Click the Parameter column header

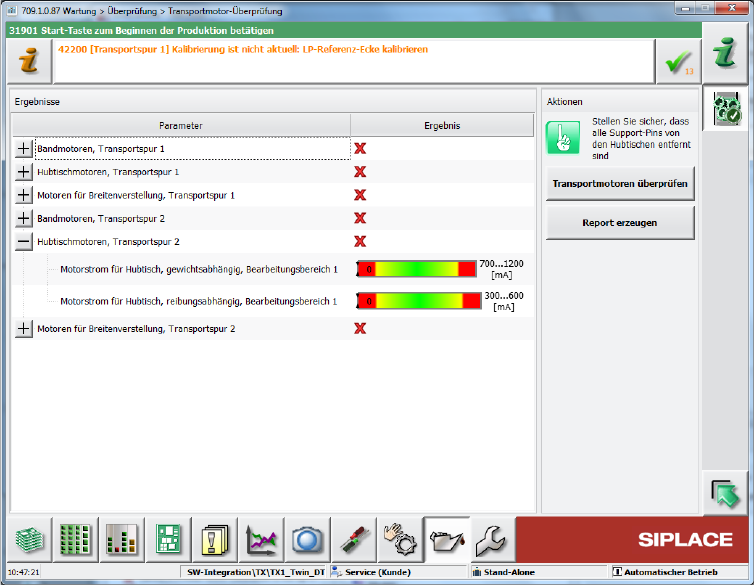point(181,125)
